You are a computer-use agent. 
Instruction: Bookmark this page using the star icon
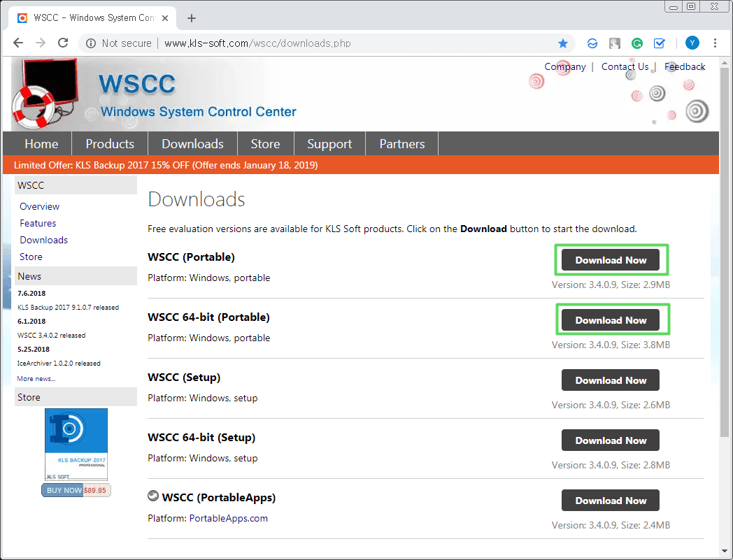coord(563,43)
